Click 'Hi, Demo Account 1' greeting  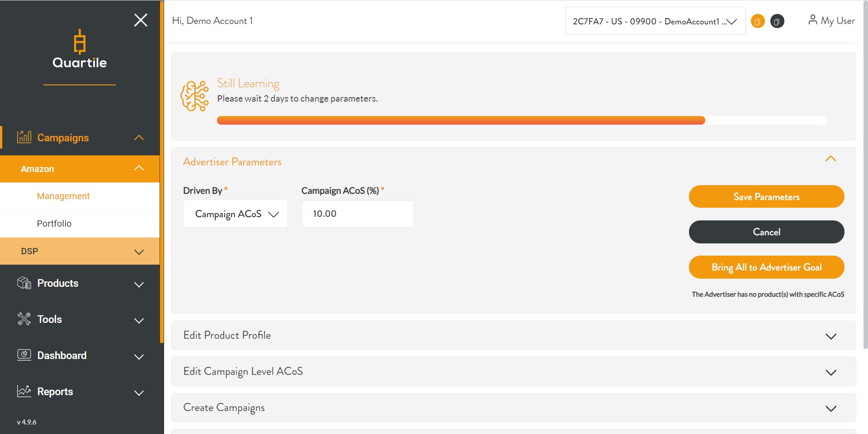212,21
